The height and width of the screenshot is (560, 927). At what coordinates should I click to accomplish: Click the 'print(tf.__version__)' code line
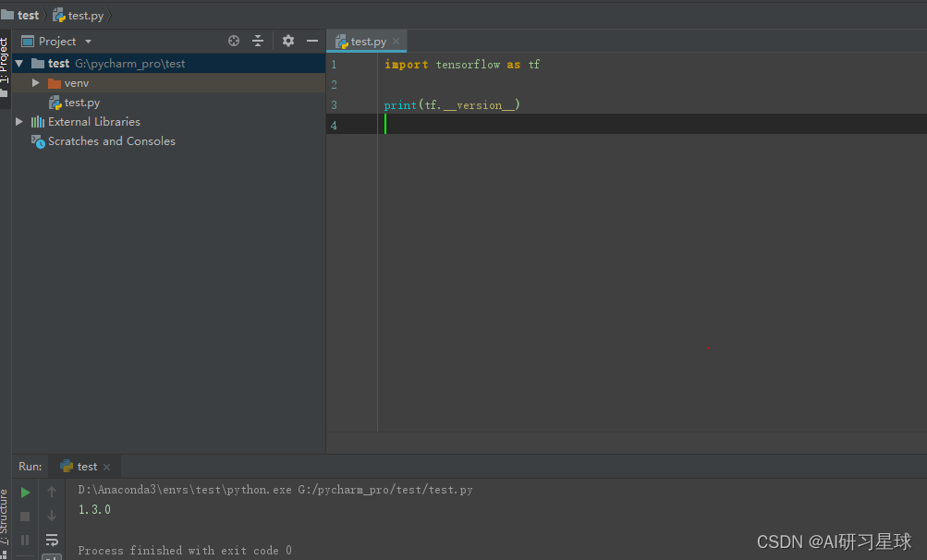click(x=452, y=105)
